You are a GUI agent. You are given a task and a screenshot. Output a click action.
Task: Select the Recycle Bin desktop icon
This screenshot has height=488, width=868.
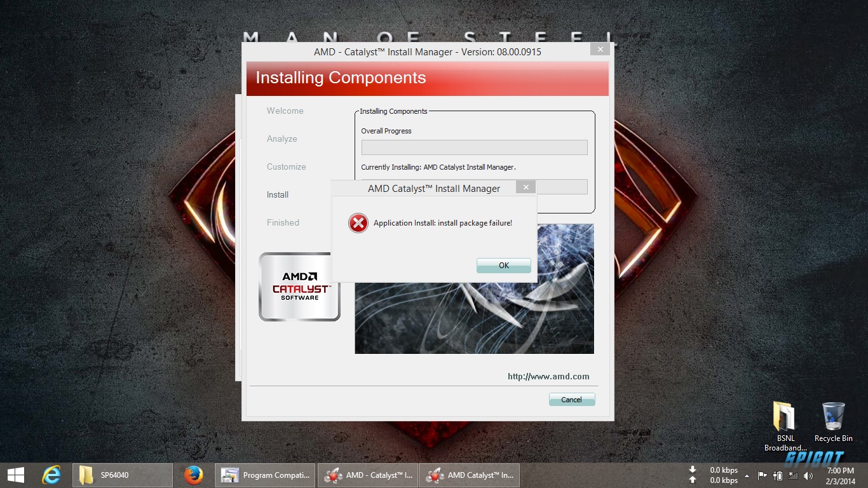coord(834,422)
